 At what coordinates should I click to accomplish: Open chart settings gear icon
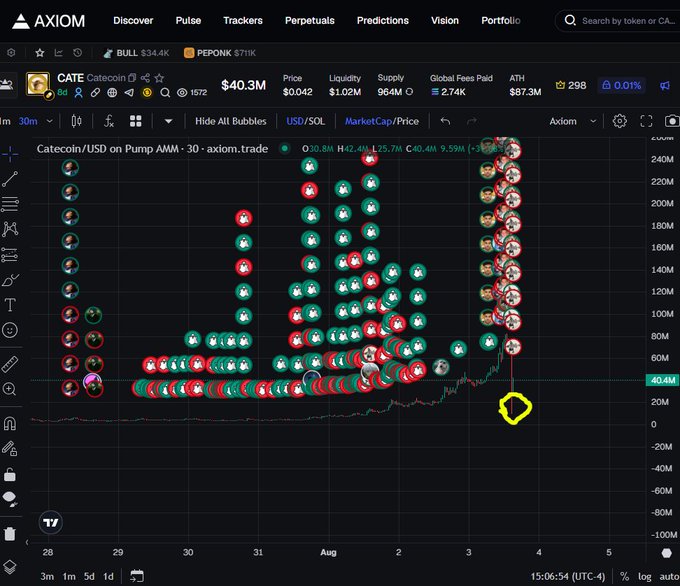pyautogui.click(x=620, y=121)
